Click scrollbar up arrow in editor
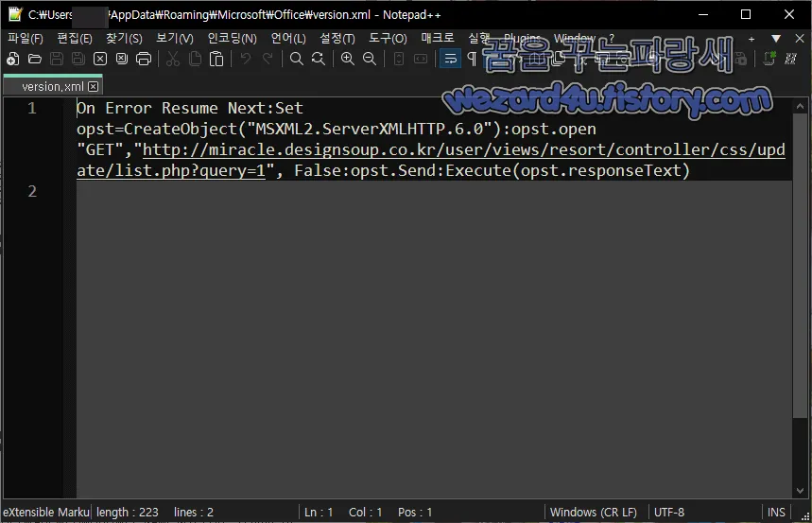The image size is (812, 523). [800, 106]
